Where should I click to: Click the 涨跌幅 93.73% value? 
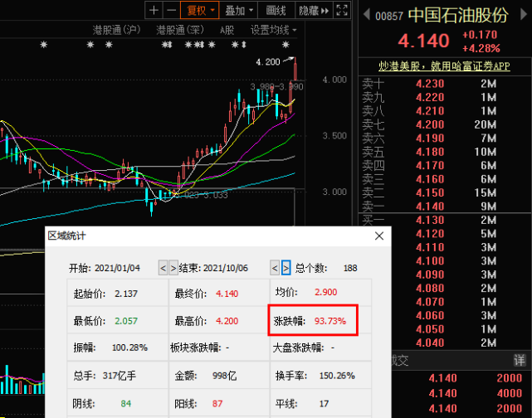click(x=330, y=321)
